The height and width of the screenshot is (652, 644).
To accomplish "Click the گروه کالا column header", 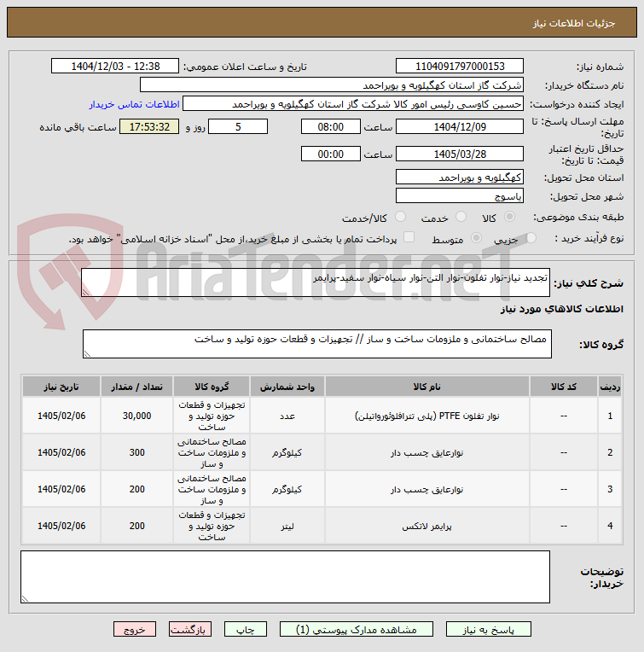I will [x=212, y=387].
